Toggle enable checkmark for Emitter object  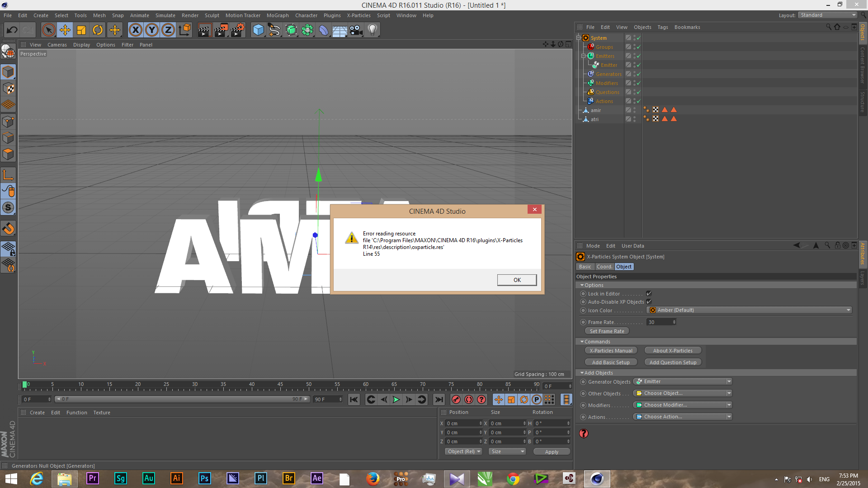pyautogui.click(x=638, y=65)
